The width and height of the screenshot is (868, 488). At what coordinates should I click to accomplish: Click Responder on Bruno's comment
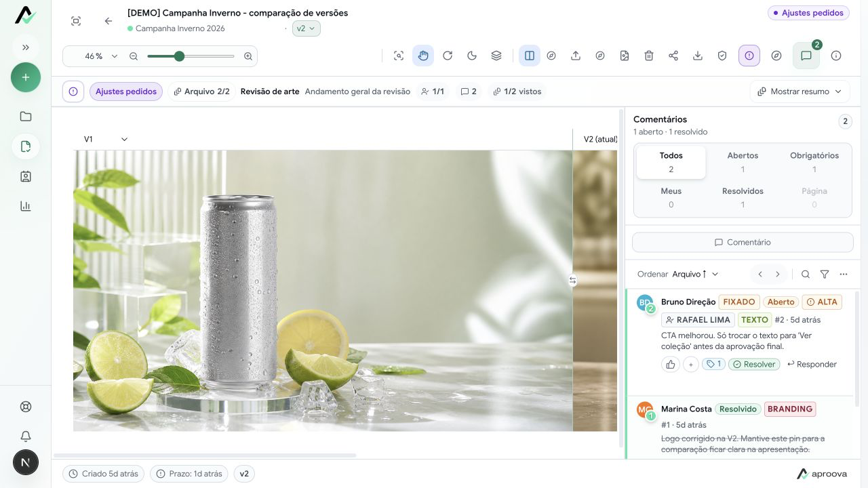coord(812,364)
